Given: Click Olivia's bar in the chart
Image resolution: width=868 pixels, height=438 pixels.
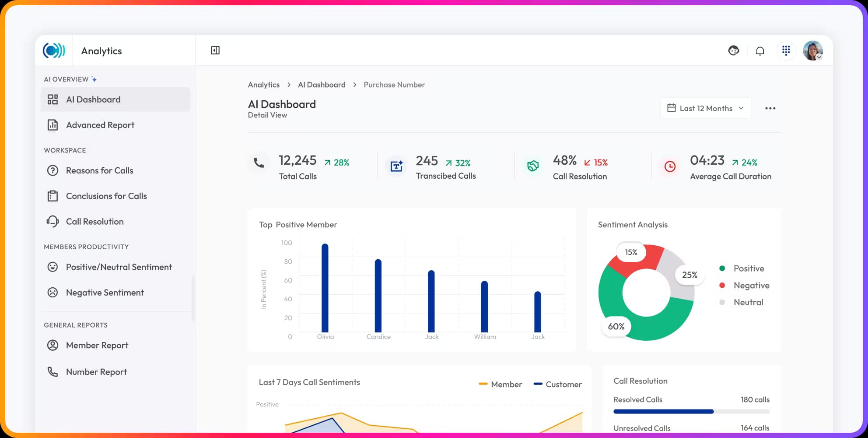Looking at the screenshot, I should pos(325,288).
